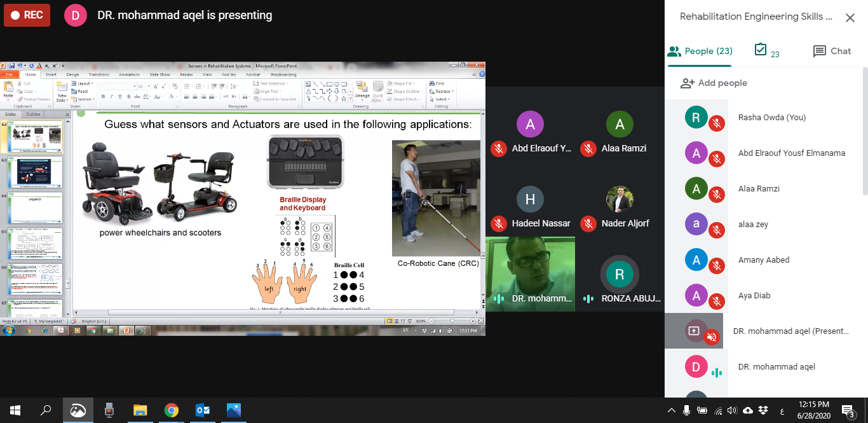Image resolution: width=868 pixels, height=423 pixels.
Task: Open Outlook from the taskbar
Action: (x=203, y=410)
